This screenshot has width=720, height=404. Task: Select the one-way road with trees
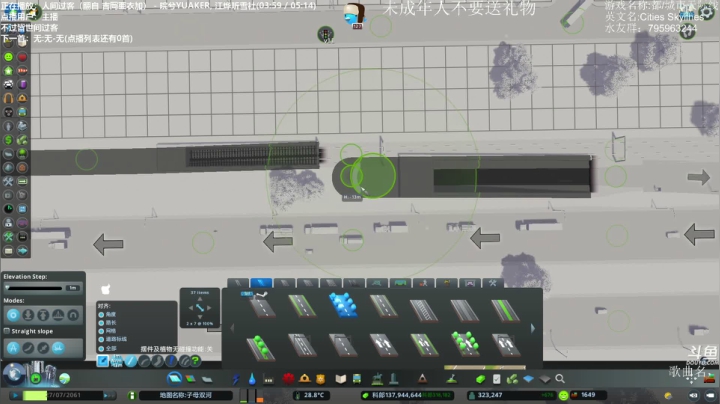click(465, 345)
